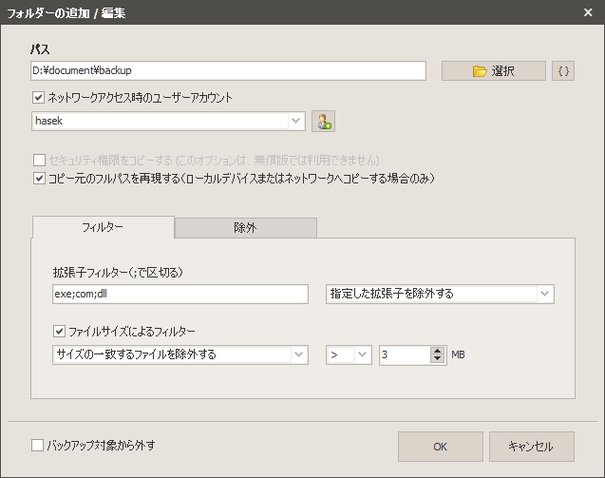Screen dimensions: 605x478
Task: Click the OK button
Action: (440, 447)
